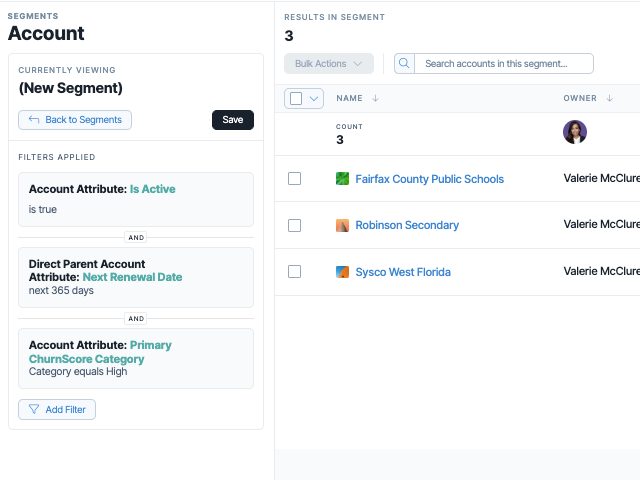Go back to Segments
Image resolution: width=640 pixels, height=480 pixels.
[x=75, y=120]
